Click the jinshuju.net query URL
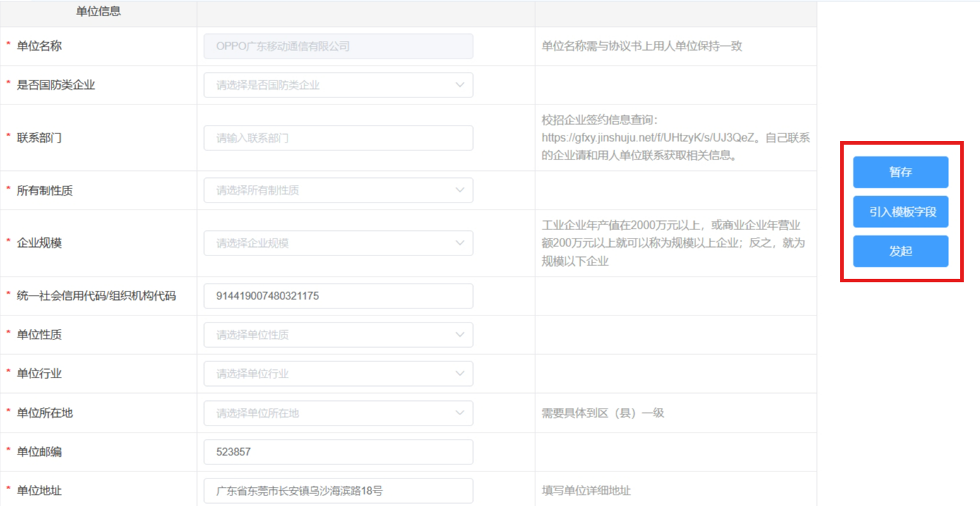This screenshot has height=506, width=980. pyautogui.click(x=649, y=138)
